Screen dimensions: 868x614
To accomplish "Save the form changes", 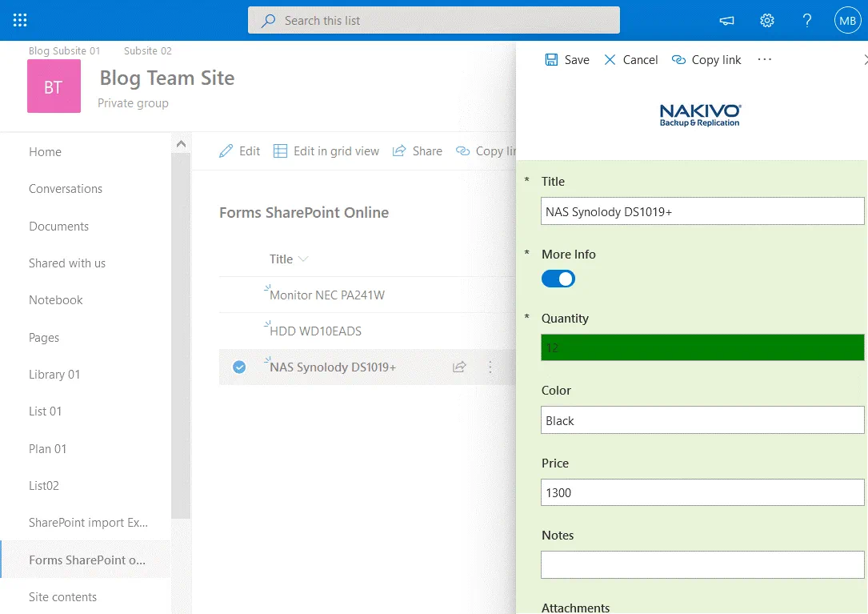I will coord(567,60).
